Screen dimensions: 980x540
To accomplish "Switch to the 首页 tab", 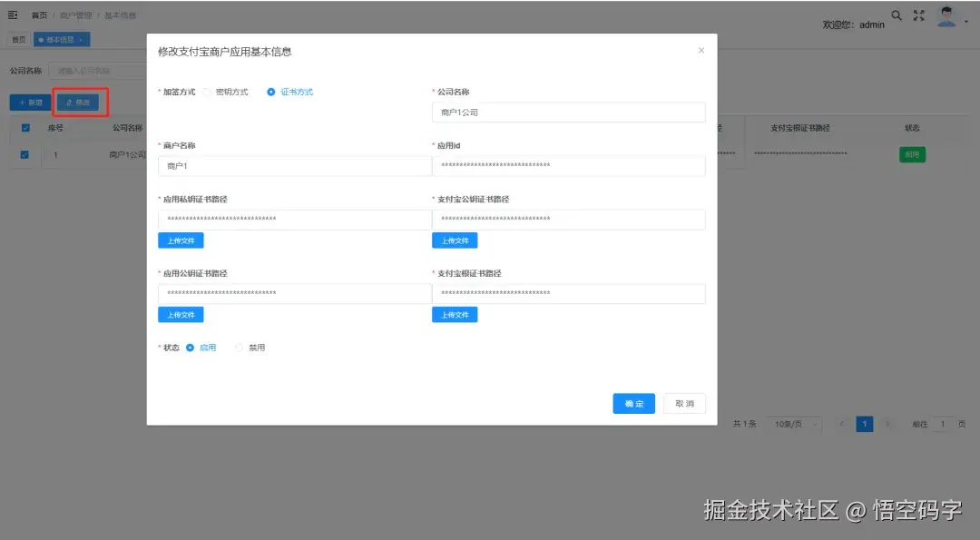I will (17, 39).
